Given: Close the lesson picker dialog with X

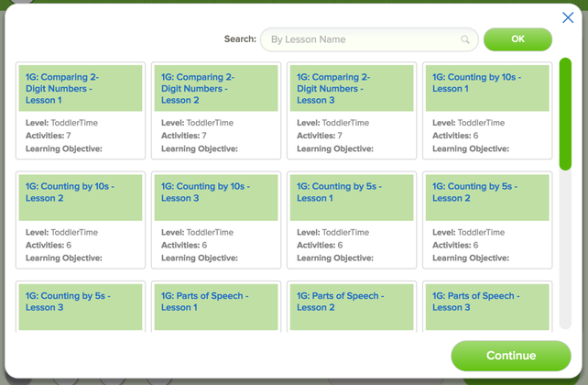Looking at the screenshot, I should (x=568, y=17).
